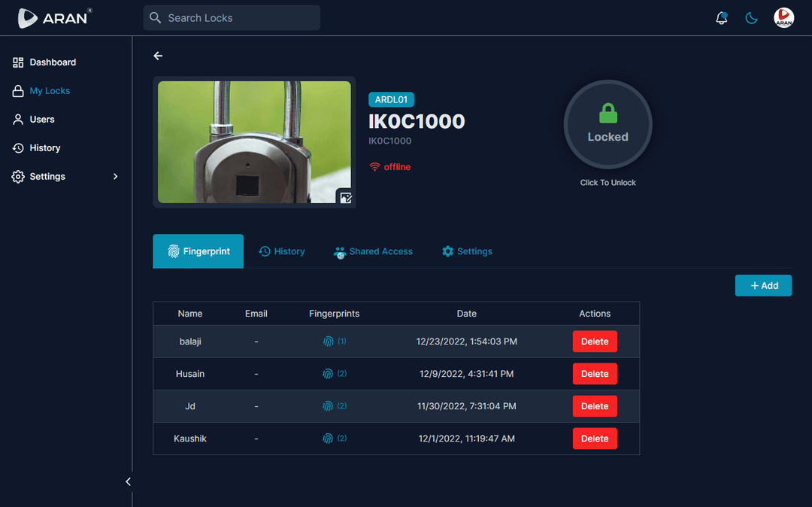This screenshot has width=812, height=507.
Task: Edit lock image with corner icon
Action: coord(345,197)
